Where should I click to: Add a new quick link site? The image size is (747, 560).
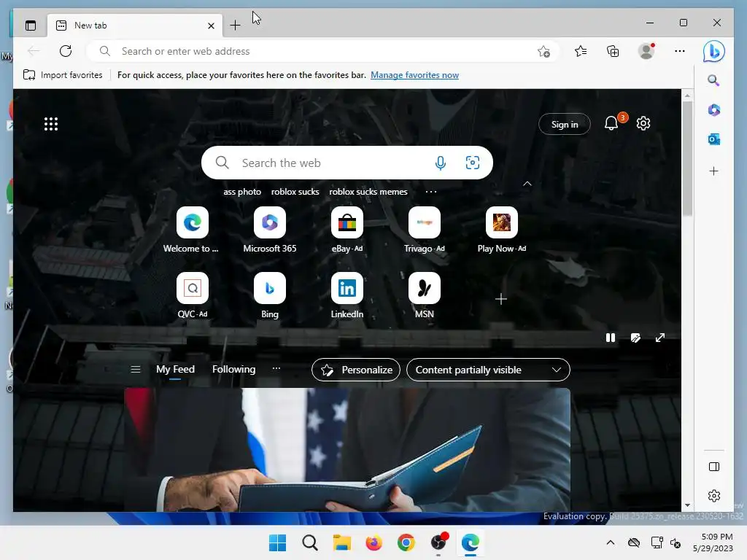coord(500,299)
